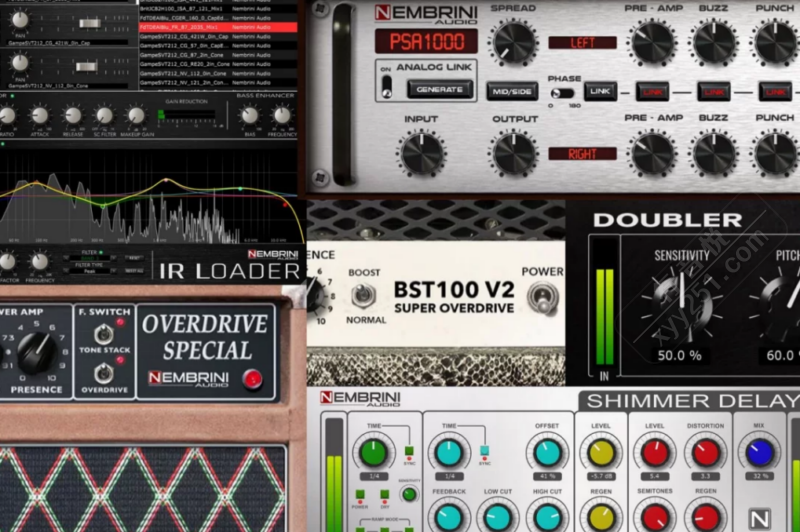Enable Mid/Side mode on PSA1000
Image resolution: width=800 pixels, height=532 pixels.
(x=512, y=91)
